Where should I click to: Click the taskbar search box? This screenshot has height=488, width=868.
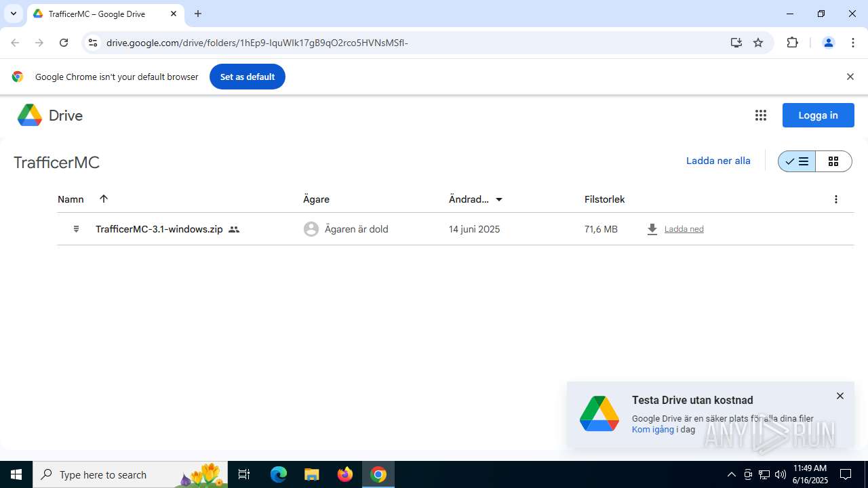click(x=130, y=474)
